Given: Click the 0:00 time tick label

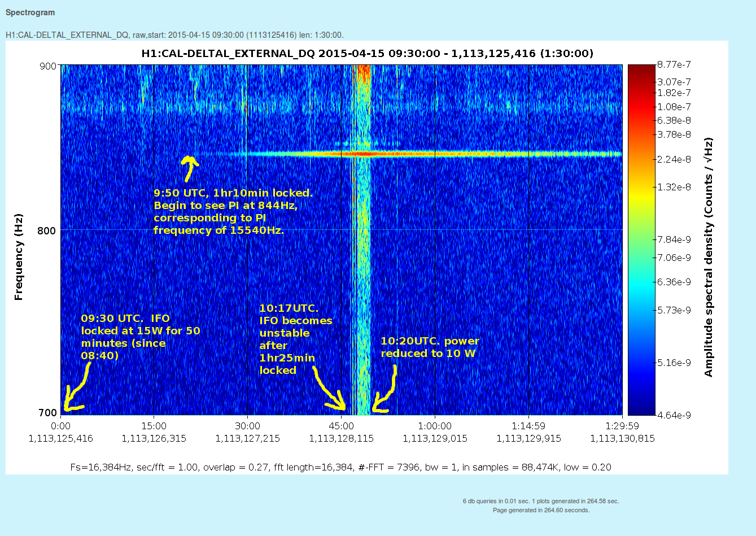Looking at the screenshot, I should click(60, 426).
